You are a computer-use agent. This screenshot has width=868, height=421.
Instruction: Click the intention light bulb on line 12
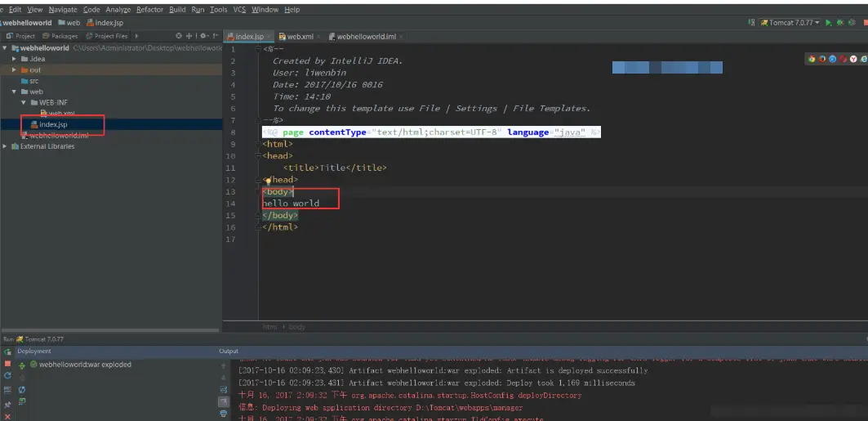coord(268,180)
